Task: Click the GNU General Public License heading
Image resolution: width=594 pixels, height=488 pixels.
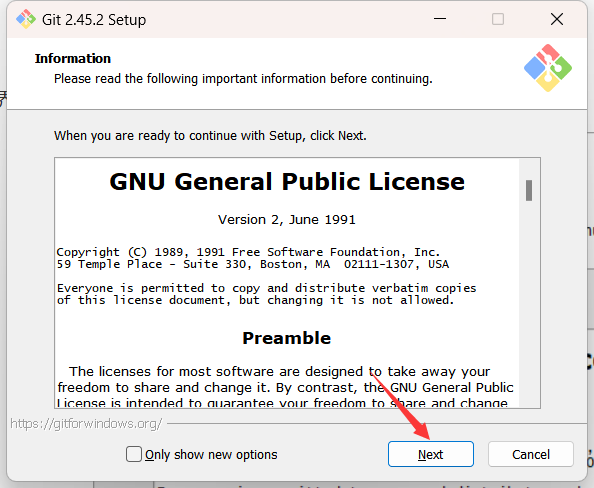Action: coord(287,181)
